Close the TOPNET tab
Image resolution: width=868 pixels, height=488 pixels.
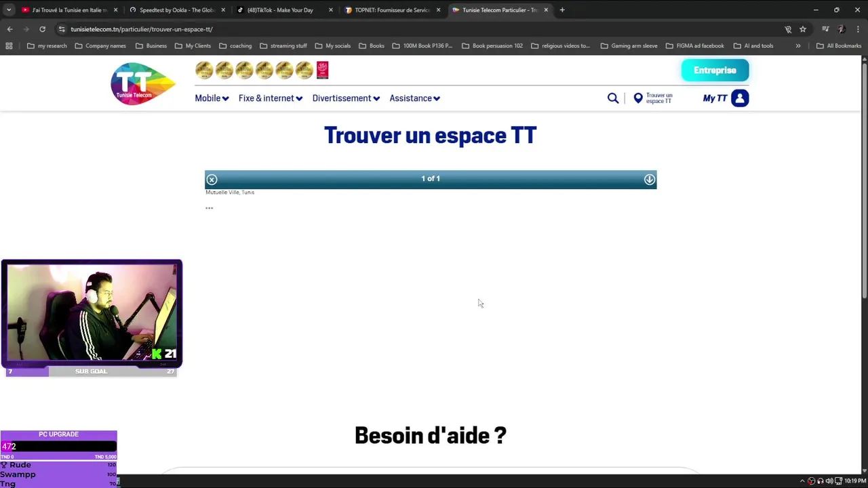click(438, 10)
